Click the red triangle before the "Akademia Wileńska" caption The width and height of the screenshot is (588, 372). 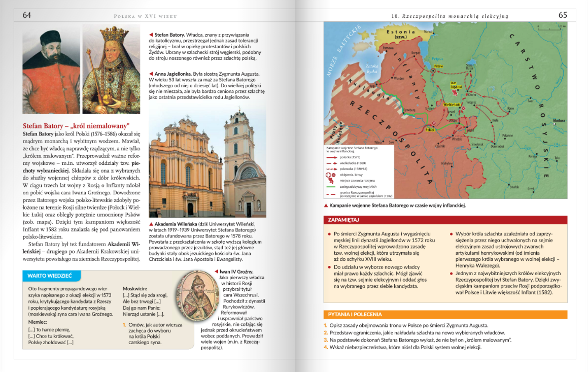coord(151,224)
